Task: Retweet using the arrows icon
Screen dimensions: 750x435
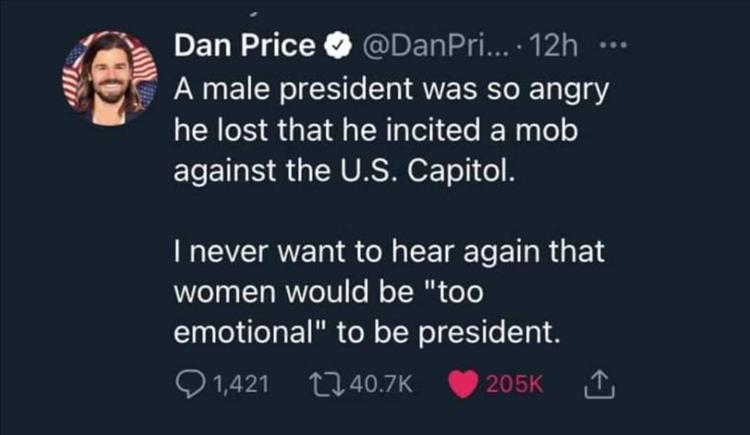Action: click(x=326, y=384)
